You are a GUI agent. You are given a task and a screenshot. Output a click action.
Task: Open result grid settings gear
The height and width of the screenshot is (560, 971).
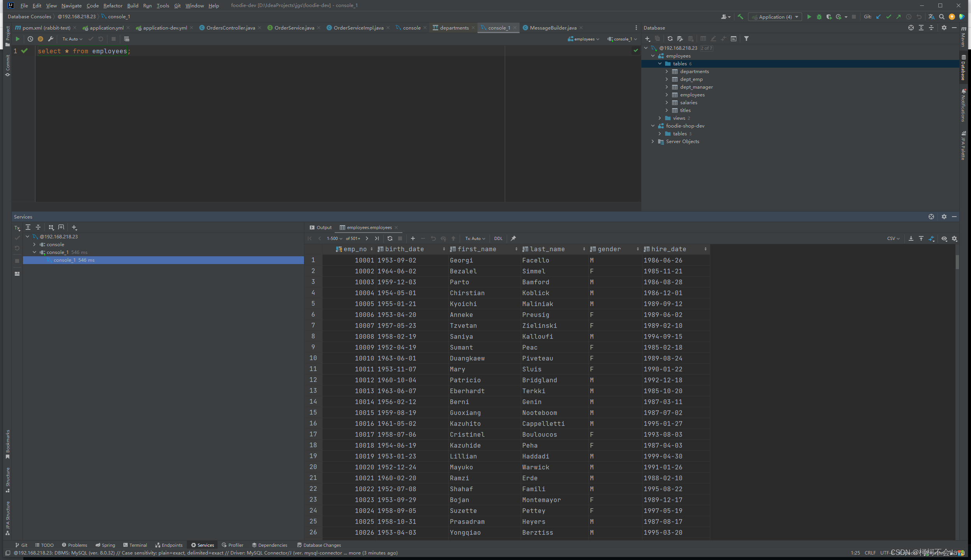(x=955, y=238)
